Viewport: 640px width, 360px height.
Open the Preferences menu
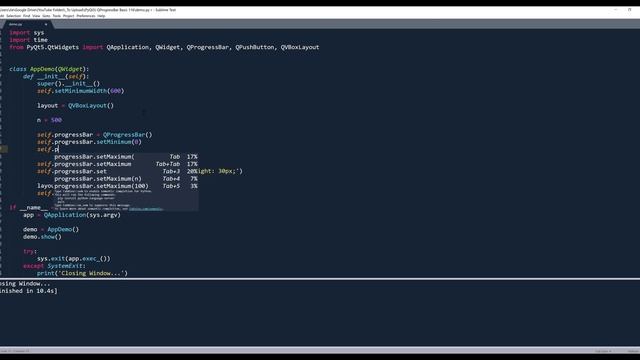(x=86, y=16)
